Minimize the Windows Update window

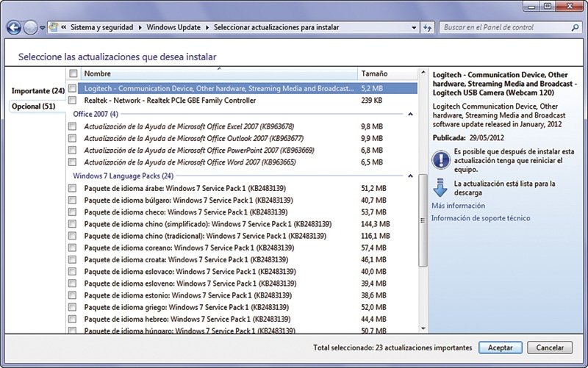pyautogui.click(x=531, y=7)
